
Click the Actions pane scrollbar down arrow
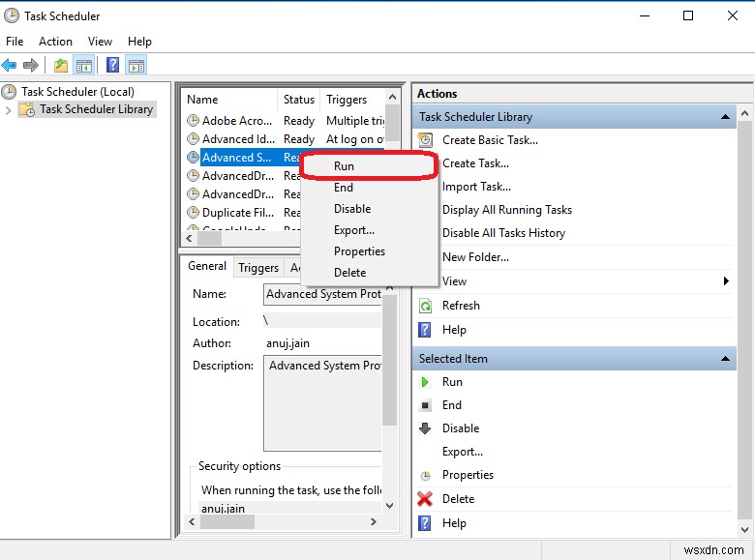[x=744, y=530]
